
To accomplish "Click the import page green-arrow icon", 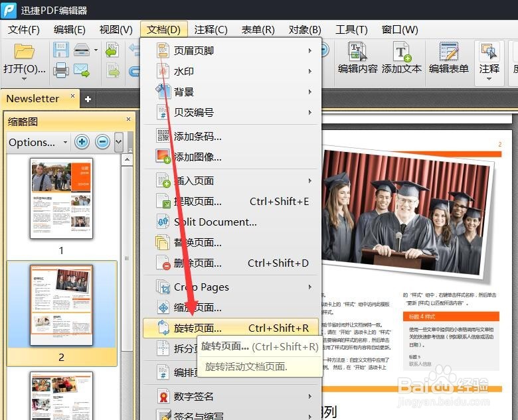I will (x=112, y=50).
